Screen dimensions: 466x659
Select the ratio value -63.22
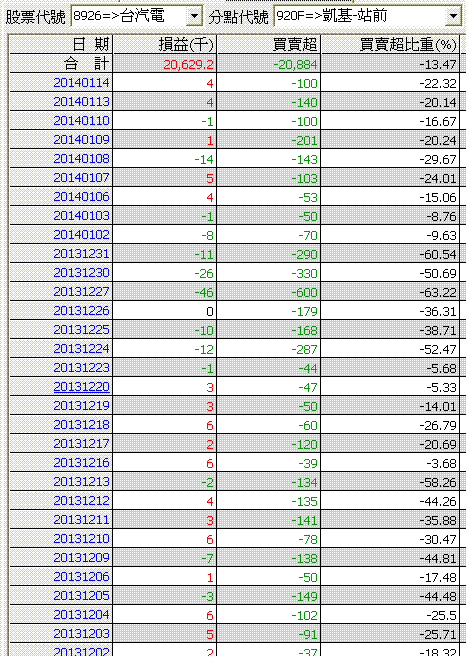coord(438,293)
